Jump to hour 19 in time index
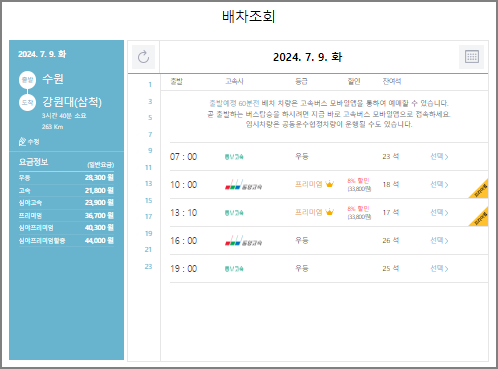 [x=148, y=233]
